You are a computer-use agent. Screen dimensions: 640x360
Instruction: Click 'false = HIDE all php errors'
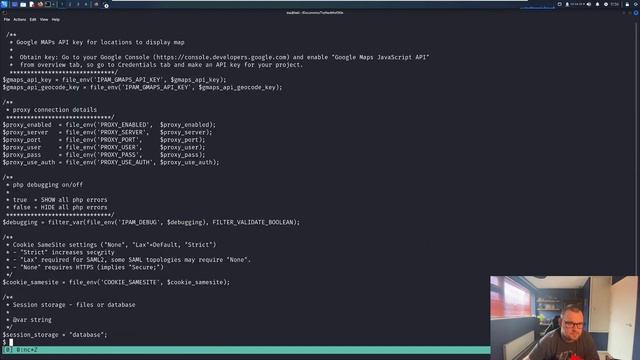[x=60, y=207]
